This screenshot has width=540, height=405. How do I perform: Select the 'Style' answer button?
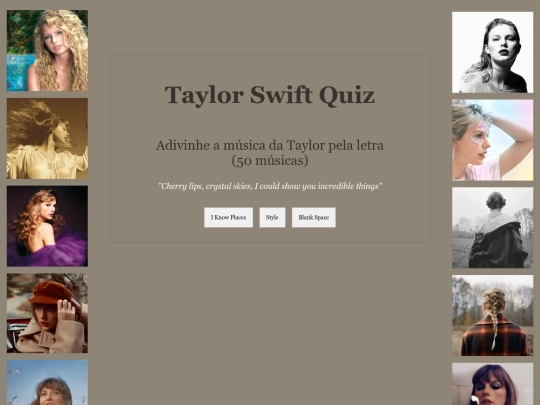(272, 217)
